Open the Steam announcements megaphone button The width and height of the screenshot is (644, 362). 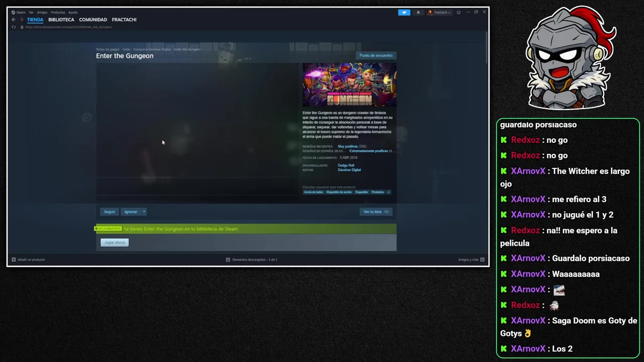coord(404,13)
